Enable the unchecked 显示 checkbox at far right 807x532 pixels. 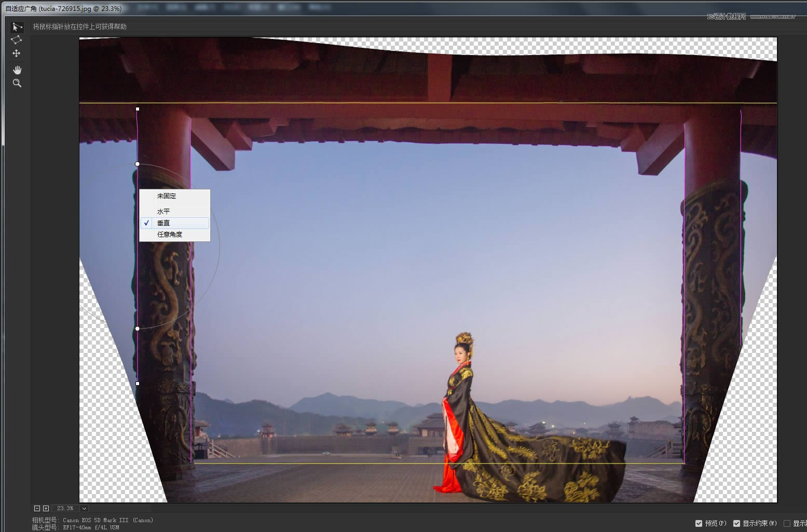coord(787,523)
